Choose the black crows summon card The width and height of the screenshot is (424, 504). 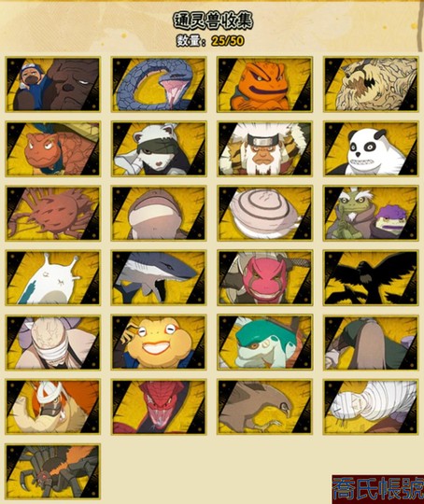(x=371, y=278)
